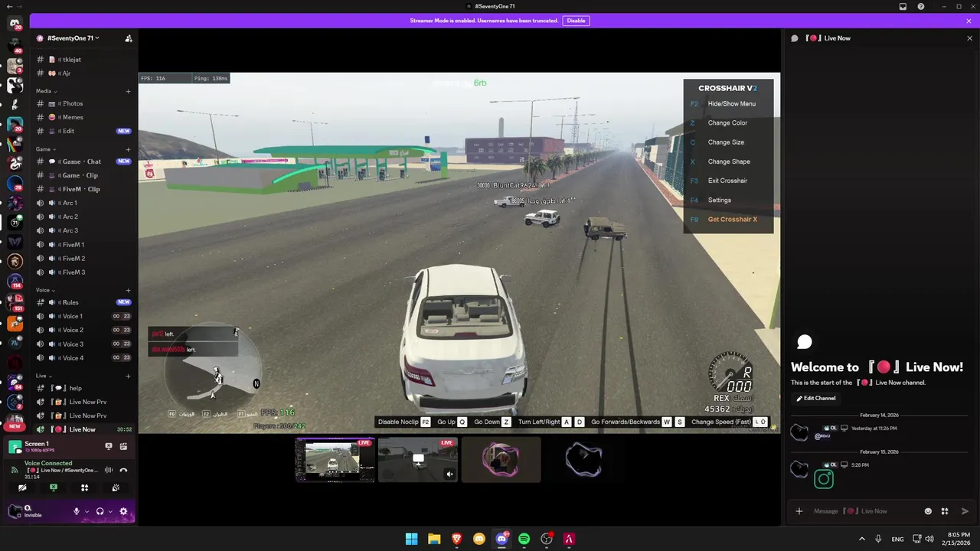
Task: Open the Game · Chat channel
Action: (83, 161)
